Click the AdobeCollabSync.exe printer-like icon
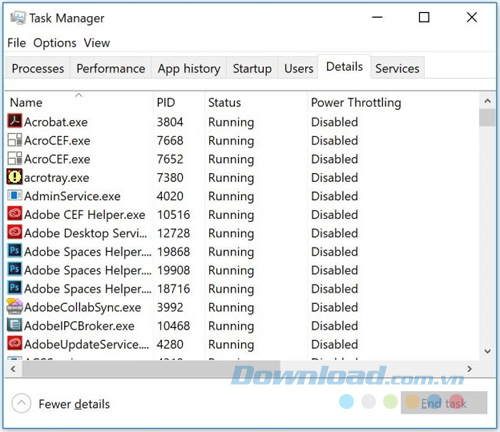The image size is (500, 432). (15, 306)
